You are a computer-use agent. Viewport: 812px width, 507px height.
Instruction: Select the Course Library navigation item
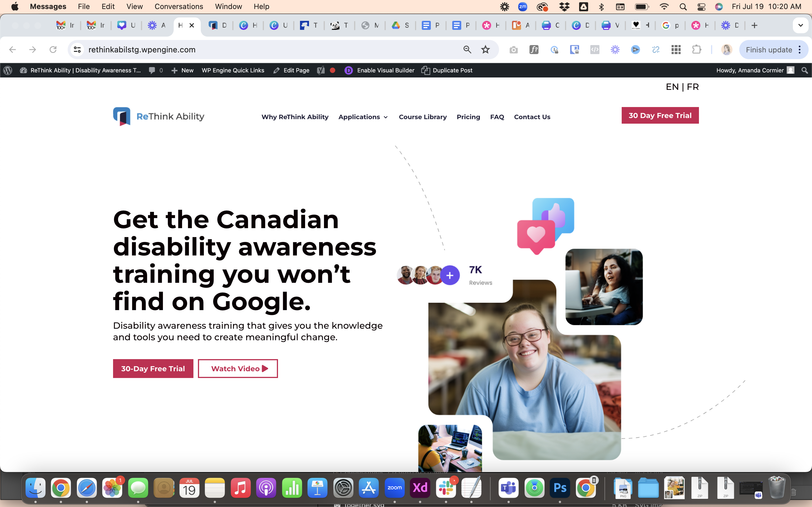click(422, 117)
